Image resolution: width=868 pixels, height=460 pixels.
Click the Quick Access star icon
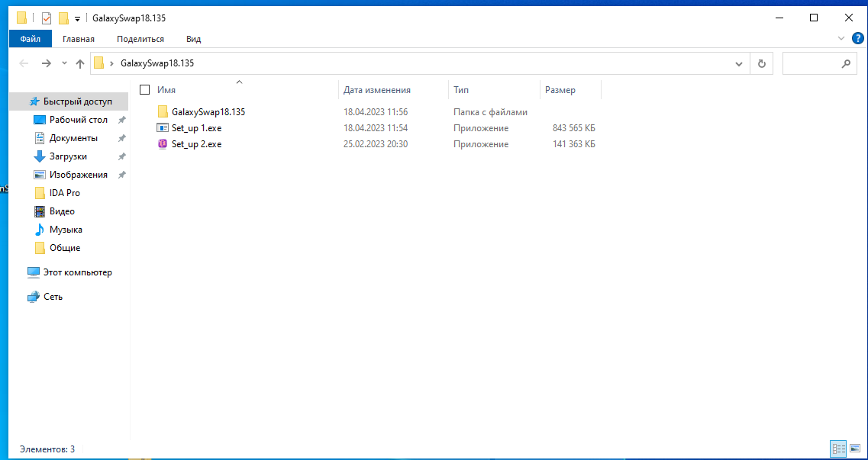[x=34, y=101]
